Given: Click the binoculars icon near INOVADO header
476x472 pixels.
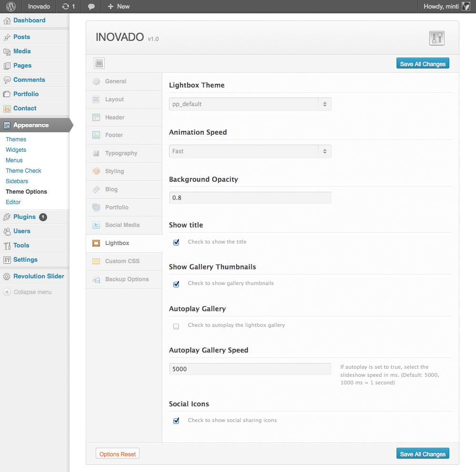Looking at the screenshot, I should coord(436,38).
